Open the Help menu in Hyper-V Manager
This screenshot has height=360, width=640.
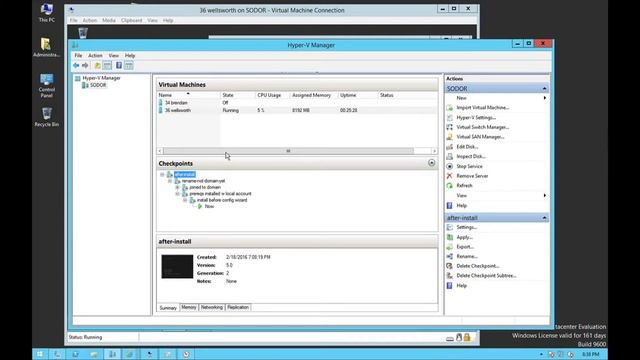pos(130,56)
